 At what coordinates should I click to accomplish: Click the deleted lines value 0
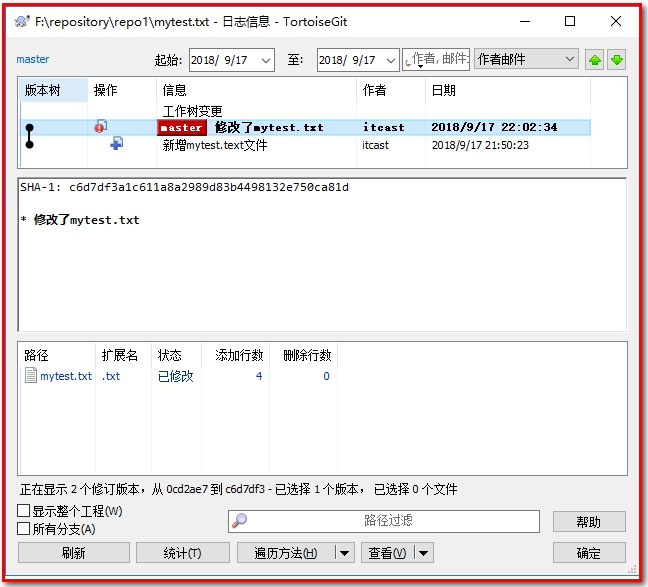coord(326,376)
